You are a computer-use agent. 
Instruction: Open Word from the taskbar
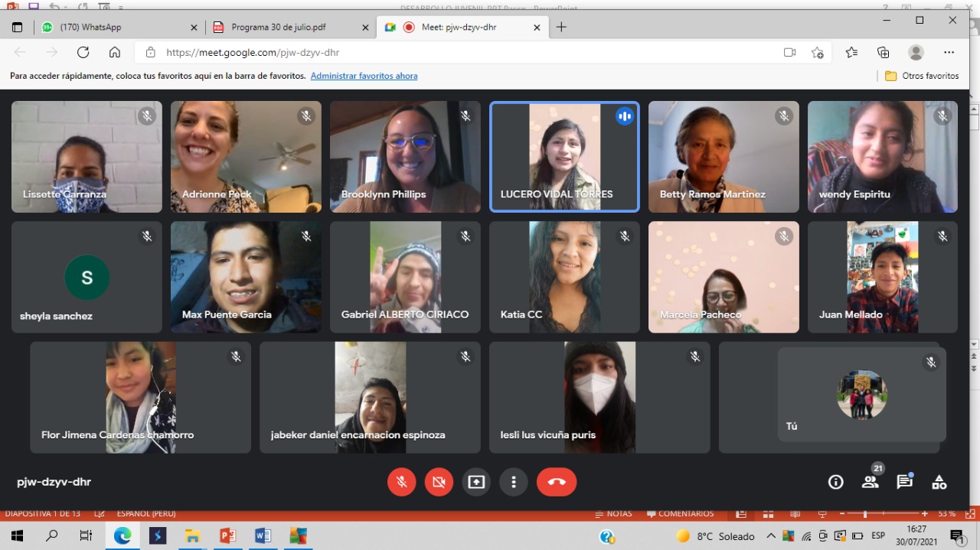tap(263, 536)
